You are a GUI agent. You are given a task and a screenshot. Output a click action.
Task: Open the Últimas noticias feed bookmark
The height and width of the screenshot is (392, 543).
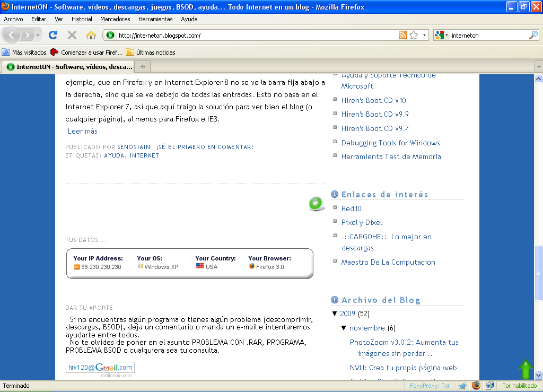tap(151, 53)
